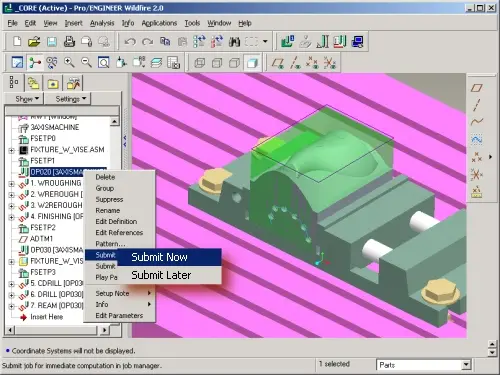Click the Redo arrow icon

147,42
